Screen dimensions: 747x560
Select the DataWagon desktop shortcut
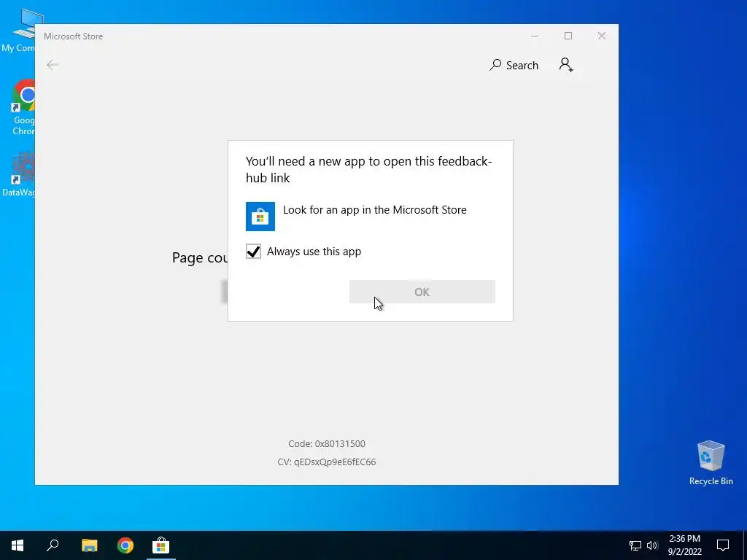coord(19,174)
